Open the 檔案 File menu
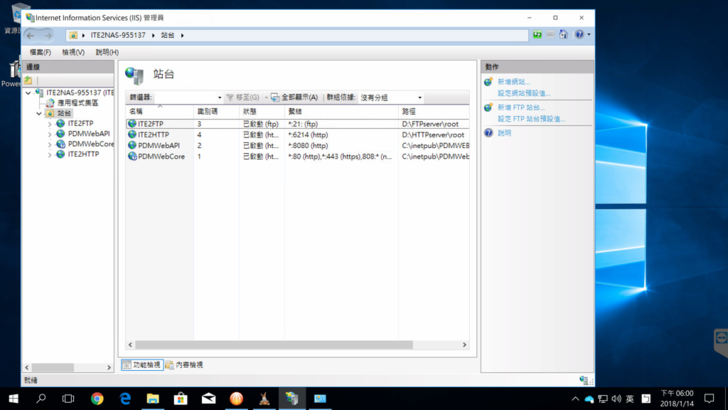 tap(40, 52)
